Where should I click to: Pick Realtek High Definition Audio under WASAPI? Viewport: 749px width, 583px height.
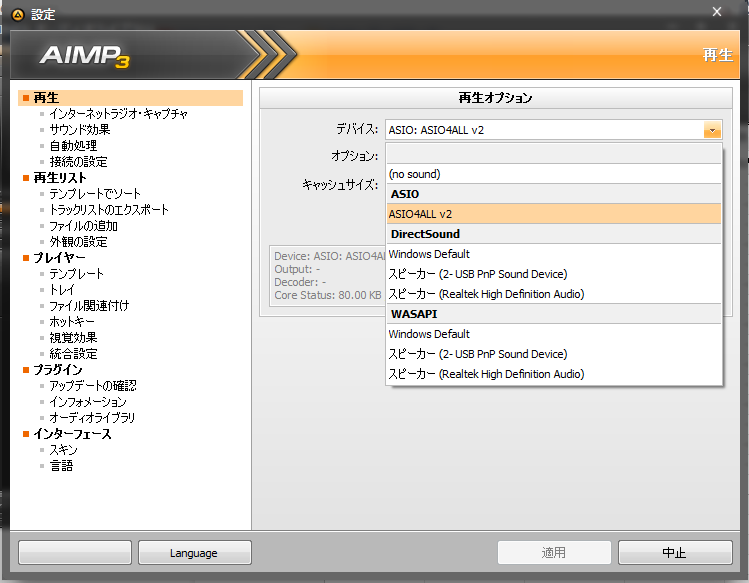(x=554, y=374)
